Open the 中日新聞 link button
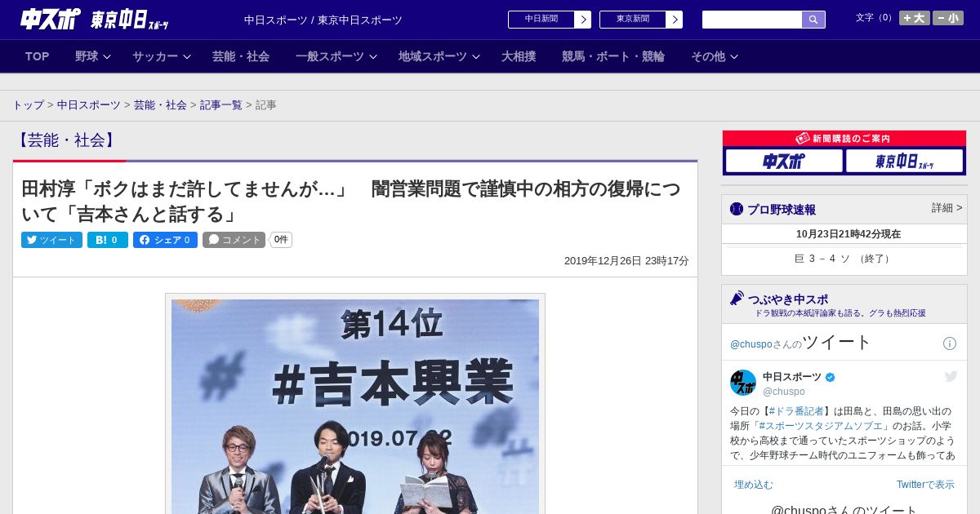This screenshot has height=514, width=980. point(541,20)
